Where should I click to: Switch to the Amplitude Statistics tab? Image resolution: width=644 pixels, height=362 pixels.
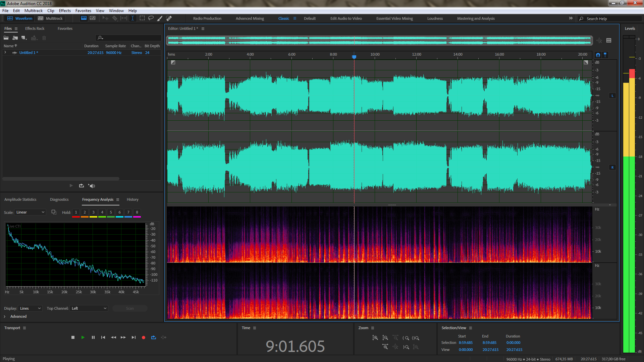coord(20,199)
